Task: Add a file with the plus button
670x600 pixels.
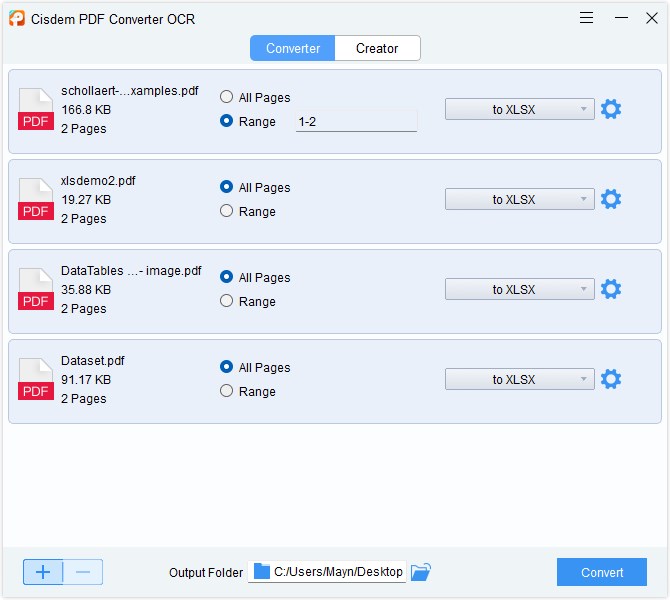Action: (43, 572)
